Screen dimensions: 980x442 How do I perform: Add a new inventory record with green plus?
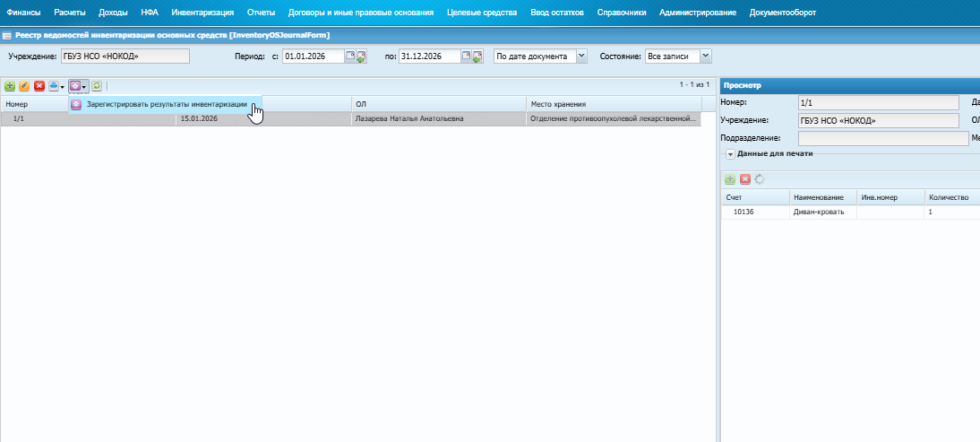[x=9, y=86]
